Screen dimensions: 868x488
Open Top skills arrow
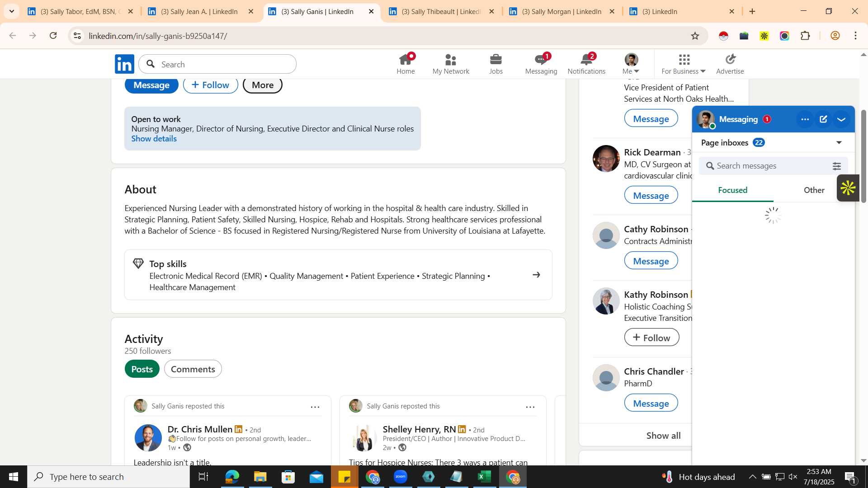[536, 275]
